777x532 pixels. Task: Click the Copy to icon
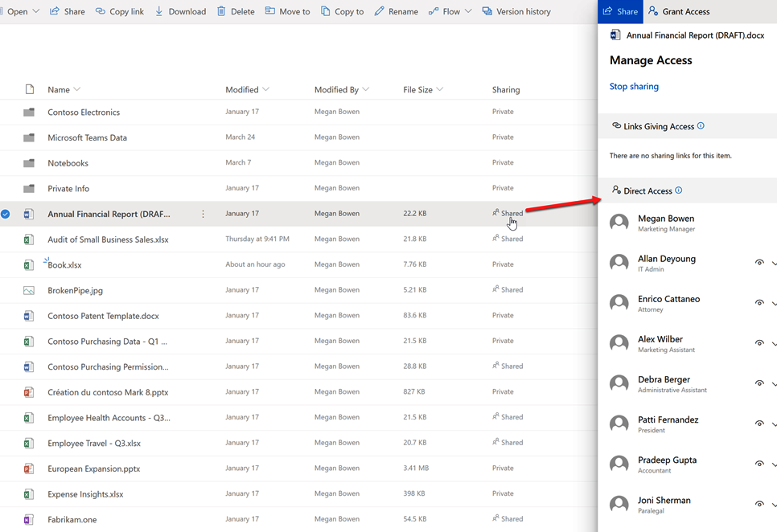tap(325, 11)
